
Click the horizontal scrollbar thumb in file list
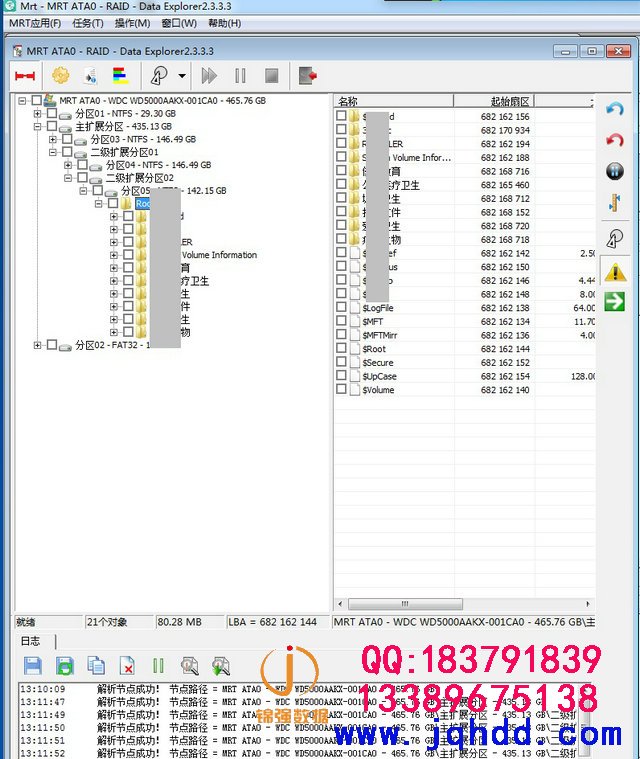click(x=405, y=604)
